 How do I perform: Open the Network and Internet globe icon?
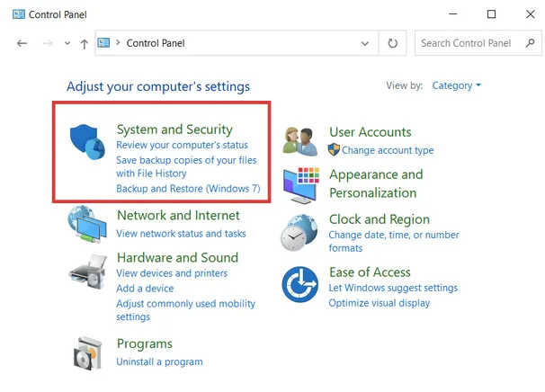[88, 225]
